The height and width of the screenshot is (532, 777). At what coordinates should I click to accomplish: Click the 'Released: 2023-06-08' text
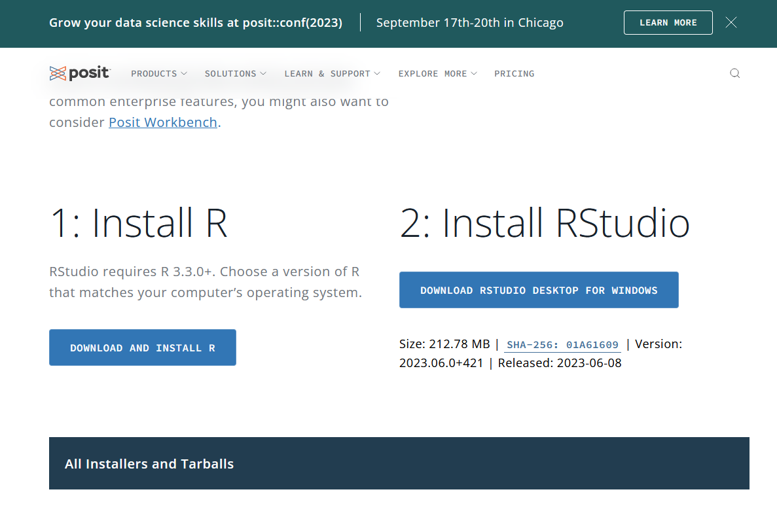point(560,363)
